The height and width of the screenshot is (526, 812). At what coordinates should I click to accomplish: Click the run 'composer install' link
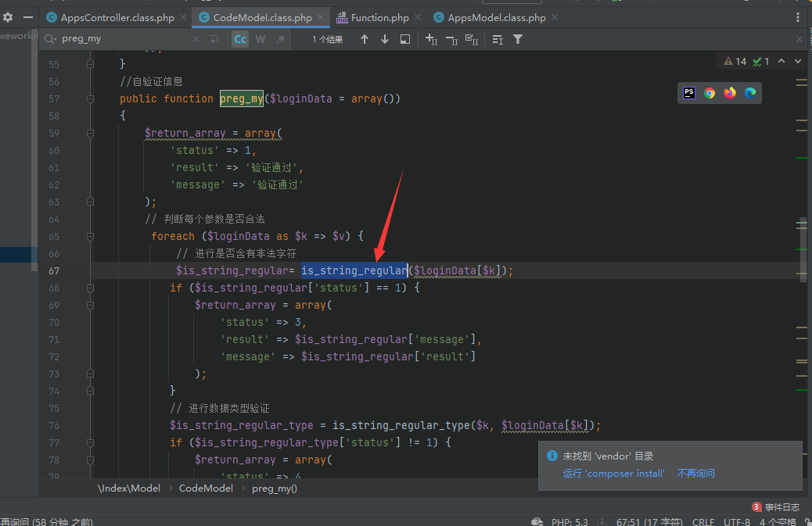(613, 474)
